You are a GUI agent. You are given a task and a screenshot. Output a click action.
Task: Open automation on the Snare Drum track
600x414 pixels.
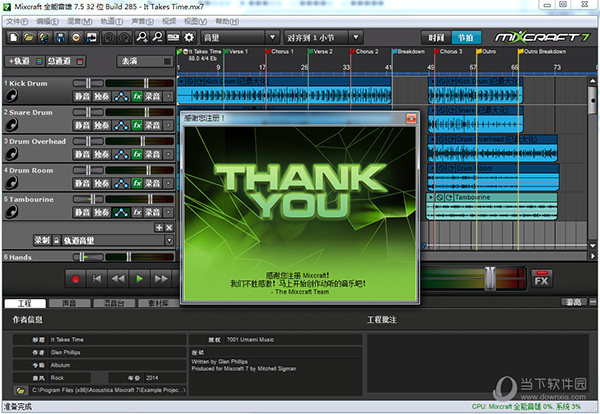[x=121, y=126]
